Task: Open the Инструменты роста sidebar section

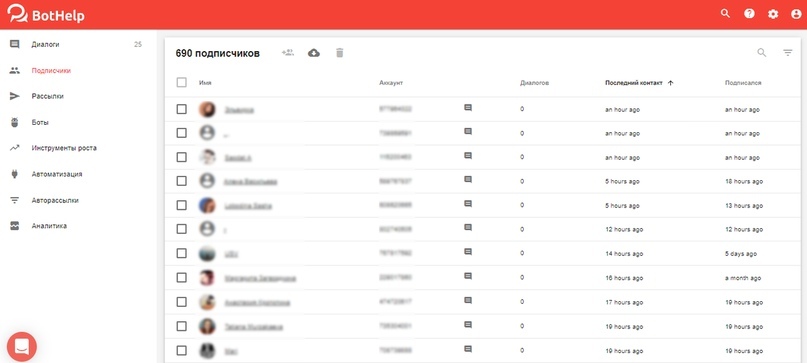Action: click(64, 148)
